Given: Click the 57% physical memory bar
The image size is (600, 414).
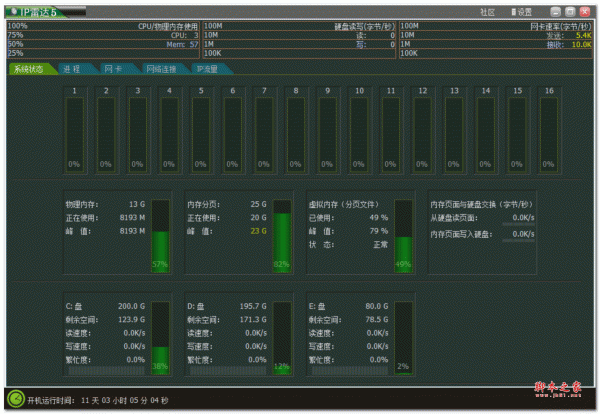Looking at the screenshot, I should 161,236.
